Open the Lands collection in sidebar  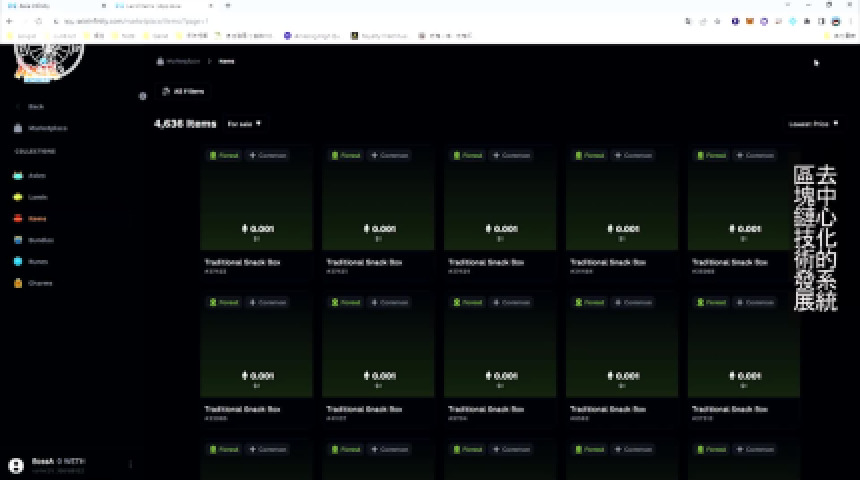[37, 197]
